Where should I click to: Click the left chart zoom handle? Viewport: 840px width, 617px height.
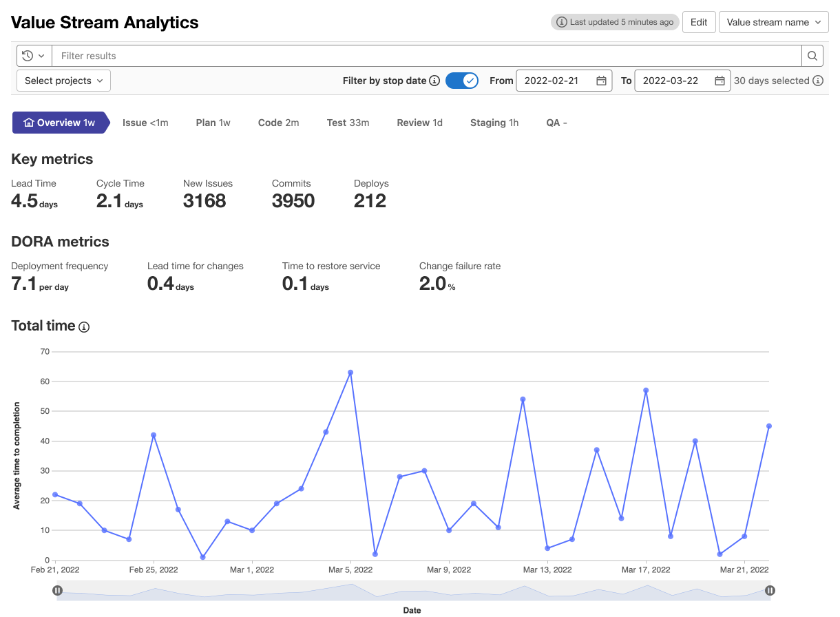(x=57, y=590)
